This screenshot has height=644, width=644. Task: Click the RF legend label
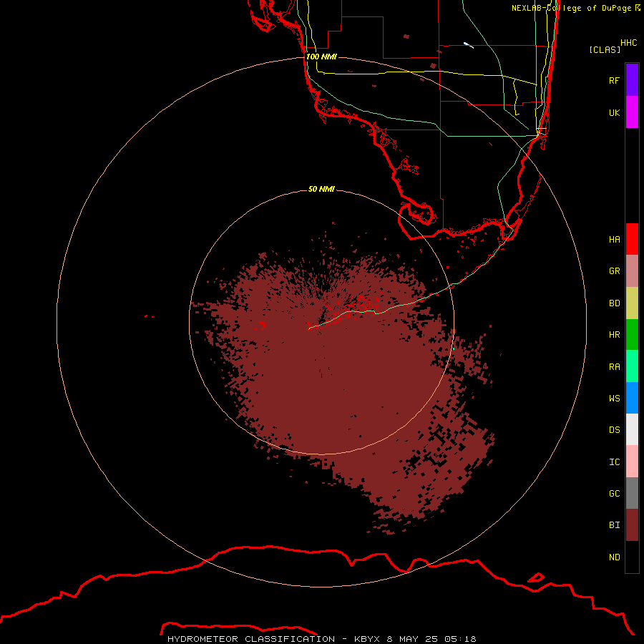pyautogui.click(x=615, y=80)
